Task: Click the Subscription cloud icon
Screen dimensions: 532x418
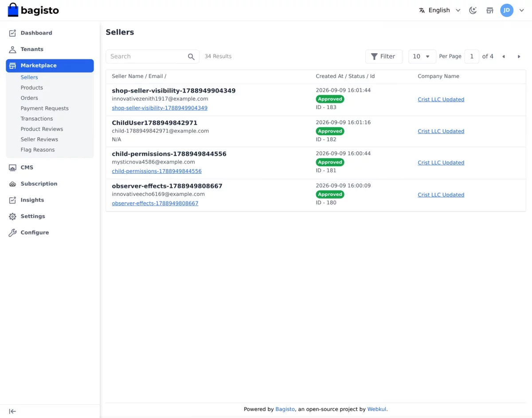Action: (x=12, y=184)
